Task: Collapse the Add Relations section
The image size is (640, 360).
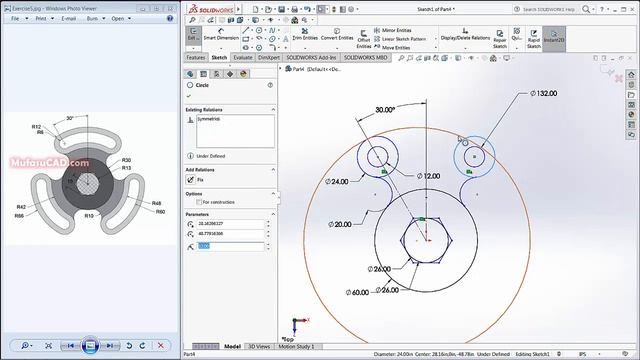Action: point(273,169)
